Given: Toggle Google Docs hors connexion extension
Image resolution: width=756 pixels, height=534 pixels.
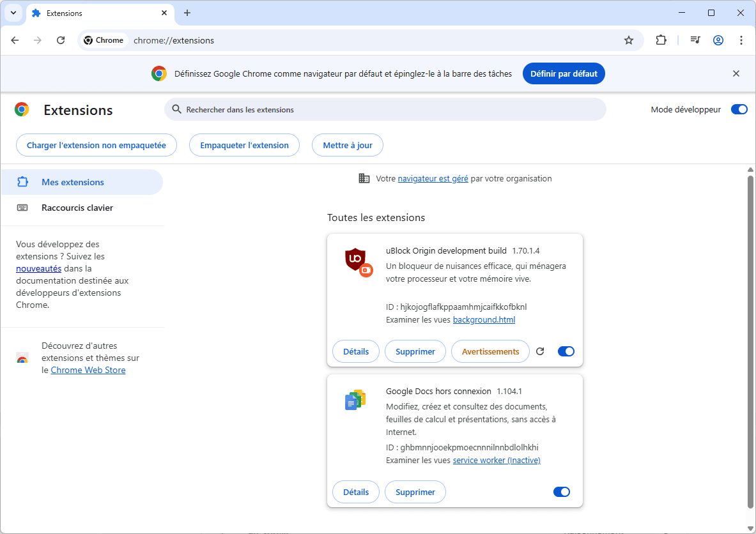Looking at the screenshot, I should [x=562, y=492].
